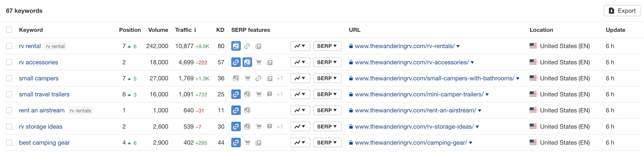
Task: Check the checkbox for "rv rental"
Action: pyautogui.click(x=9, y=46)
